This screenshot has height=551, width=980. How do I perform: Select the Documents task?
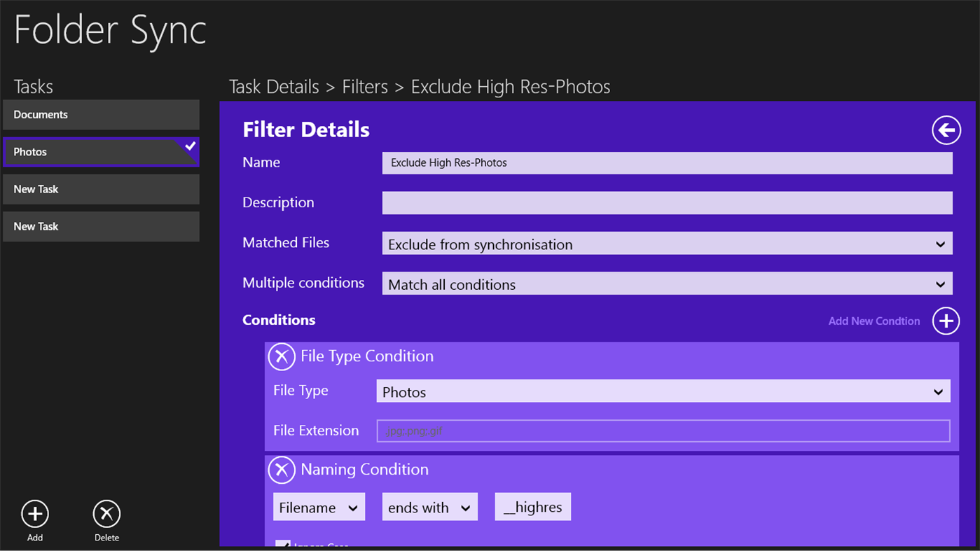click(x=101, y=114)
